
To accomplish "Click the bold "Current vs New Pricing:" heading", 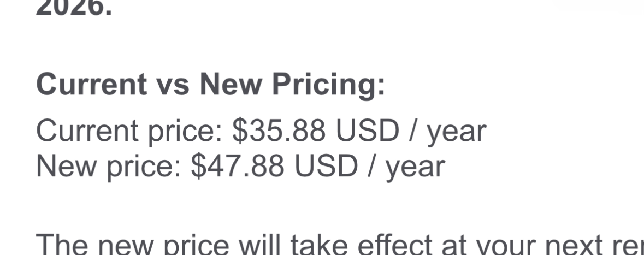I will (x=210, y=85).
